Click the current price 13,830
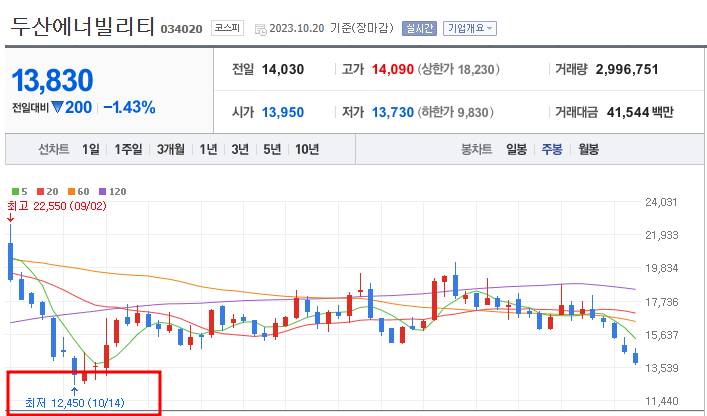This screenshot has height=416, width=707. (52, 81)
